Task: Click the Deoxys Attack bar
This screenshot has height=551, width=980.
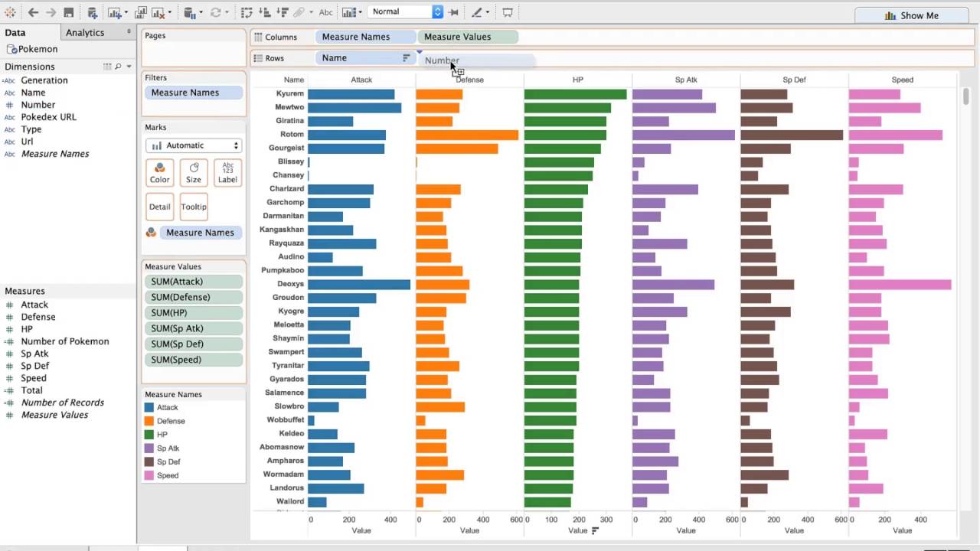Action: 359,284
